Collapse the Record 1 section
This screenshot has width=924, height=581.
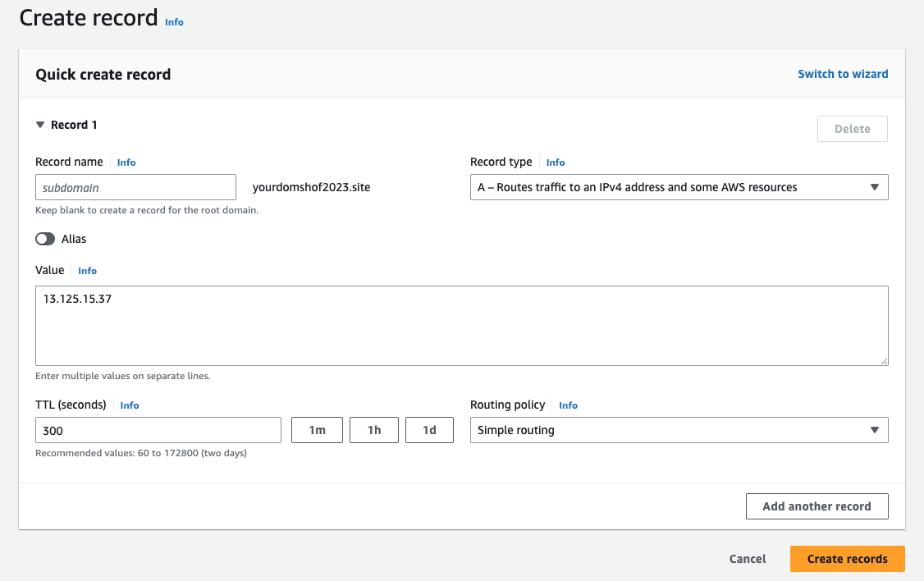point(40,125)
